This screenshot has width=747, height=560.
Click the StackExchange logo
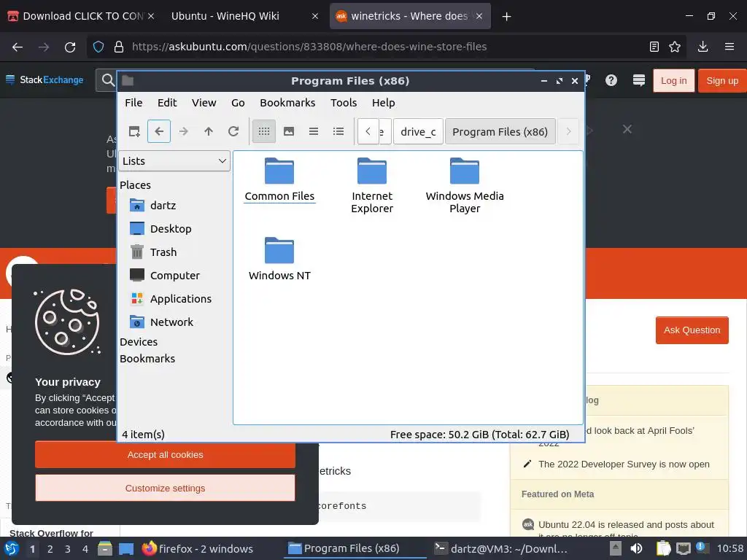(44, 80)
